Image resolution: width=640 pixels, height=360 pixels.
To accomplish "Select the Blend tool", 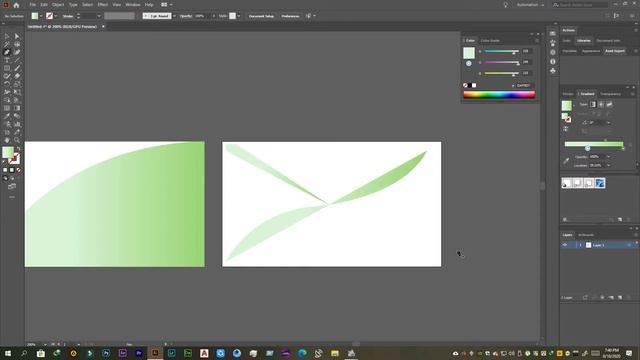I will tap(17, 116).
